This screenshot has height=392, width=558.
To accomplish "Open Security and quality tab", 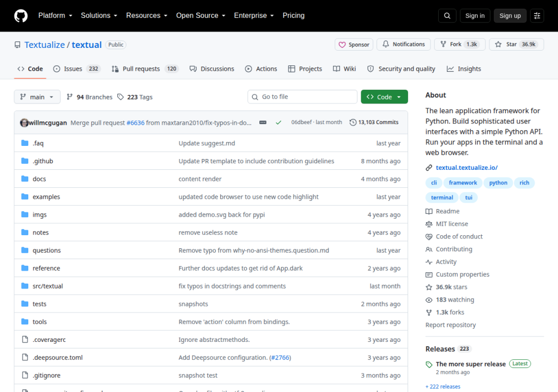I will click(x=401, y=69).
